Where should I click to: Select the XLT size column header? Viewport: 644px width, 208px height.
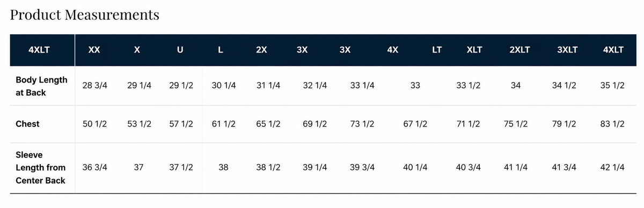tap(474, 50)
